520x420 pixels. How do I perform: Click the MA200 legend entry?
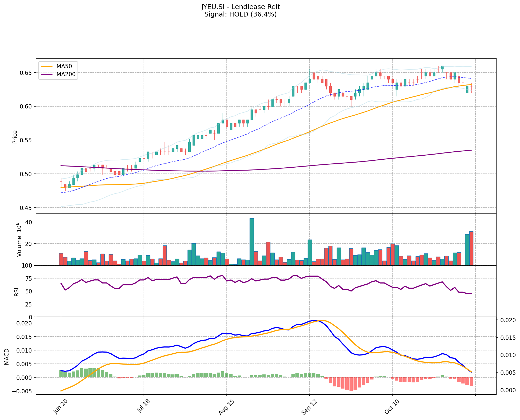[x=66, y=74]
